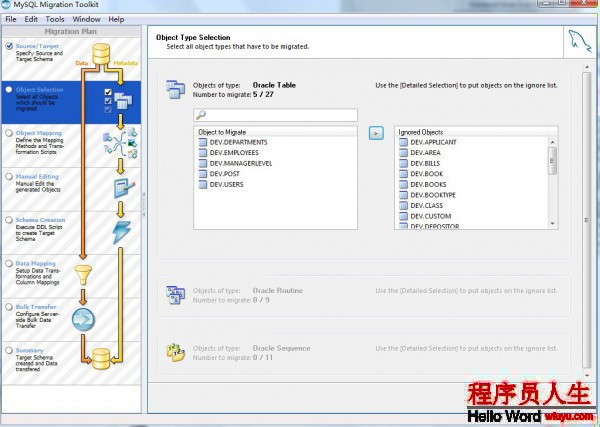The height and width of the screenshot is (427, 600).
Task: Open the Tools menu
Action: click(x=55, y=19)
